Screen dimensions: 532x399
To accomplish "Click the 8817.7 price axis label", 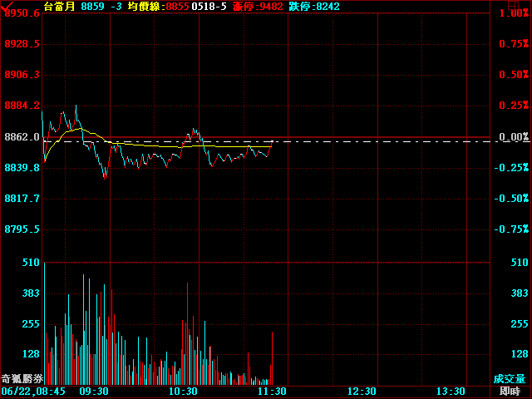I will pyautogui.click(x=22, y=199).
